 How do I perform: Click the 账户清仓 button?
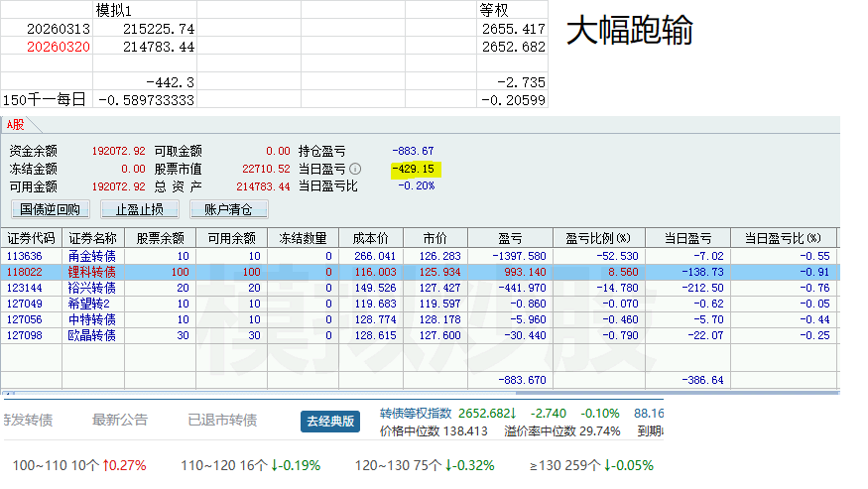pyautogui.click(x=228, y=208)
